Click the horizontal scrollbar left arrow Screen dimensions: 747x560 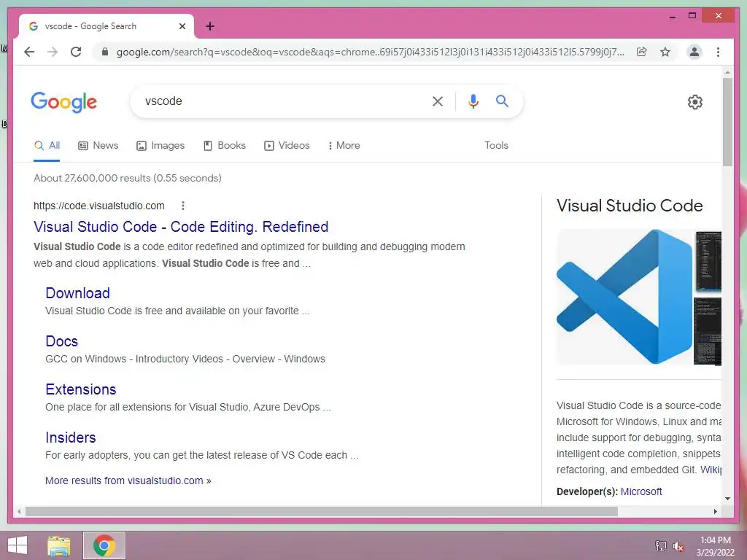click(19, 511)
